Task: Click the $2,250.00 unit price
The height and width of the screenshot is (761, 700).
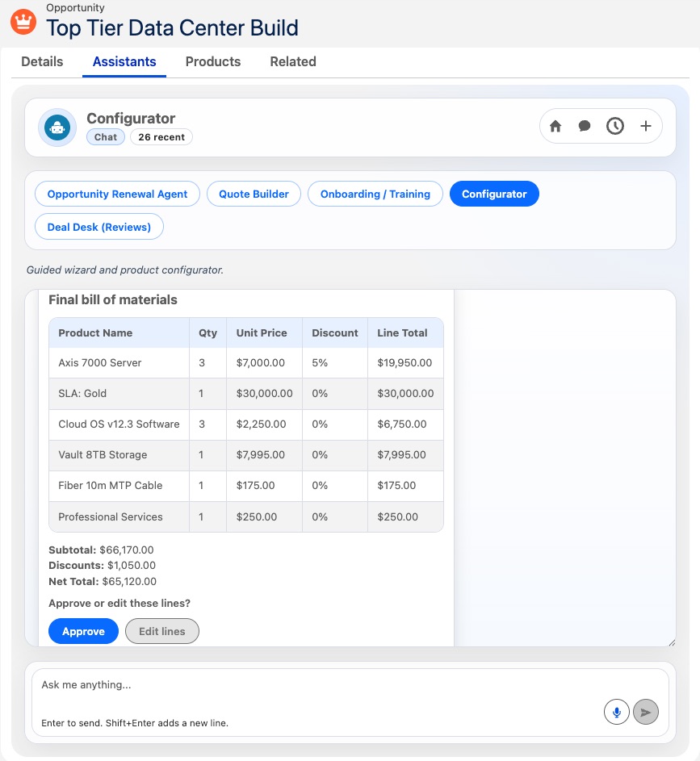Action: 264,424
